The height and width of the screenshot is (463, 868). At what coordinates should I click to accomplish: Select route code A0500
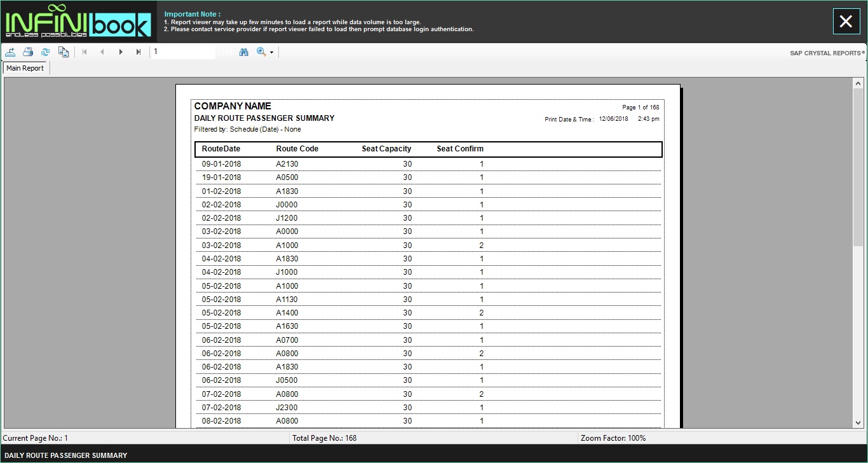click(x=287, y=177)
